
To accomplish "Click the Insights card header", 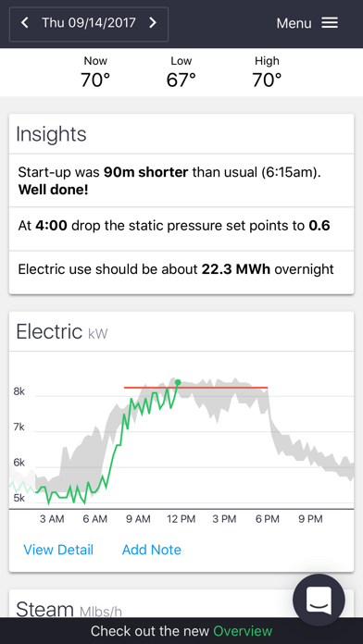I will (x=181, y=134).
